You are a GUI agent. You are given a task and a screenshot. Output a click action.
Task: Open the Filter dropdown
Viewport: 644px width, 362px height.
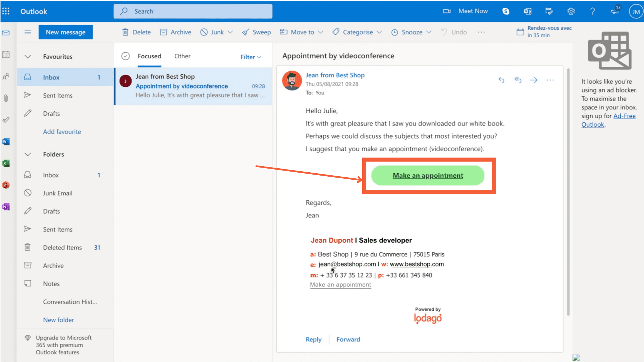[x=251, y=57]
